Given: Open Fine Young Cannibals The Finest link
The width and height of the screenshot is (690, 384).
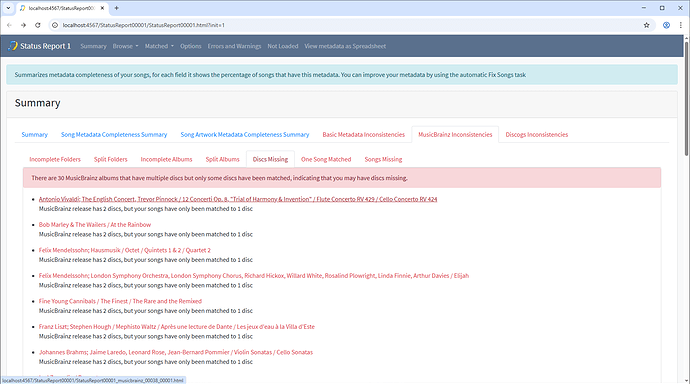Looking at the screenshot, I should tap(120, 301).
